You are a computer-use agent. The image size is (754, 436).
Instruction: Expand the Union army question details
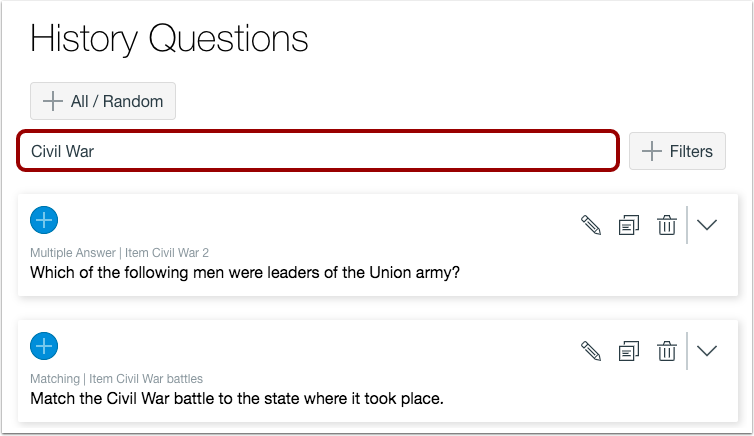[x=707, y=225]
